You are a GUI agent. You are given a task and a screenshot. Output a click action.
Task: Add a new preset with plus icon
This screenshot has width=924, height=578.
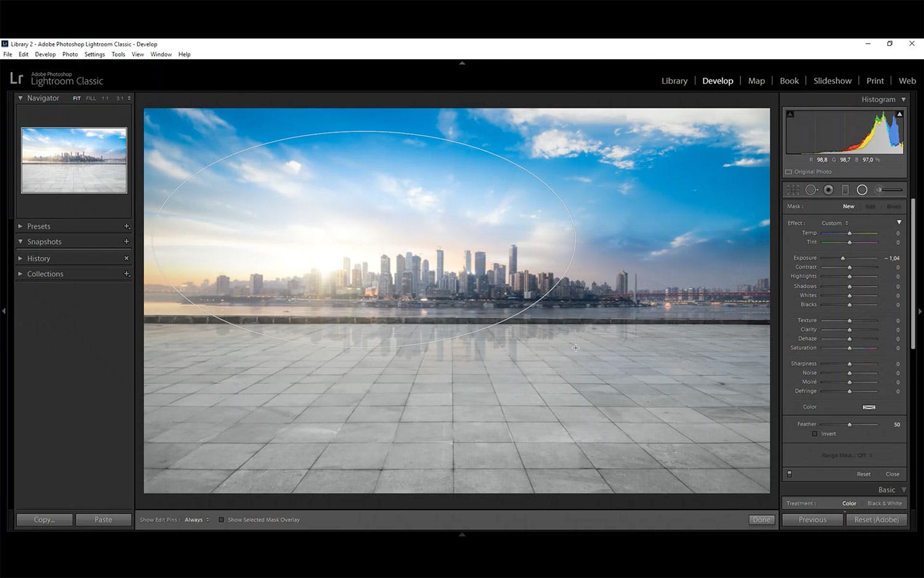pos(126,226)
